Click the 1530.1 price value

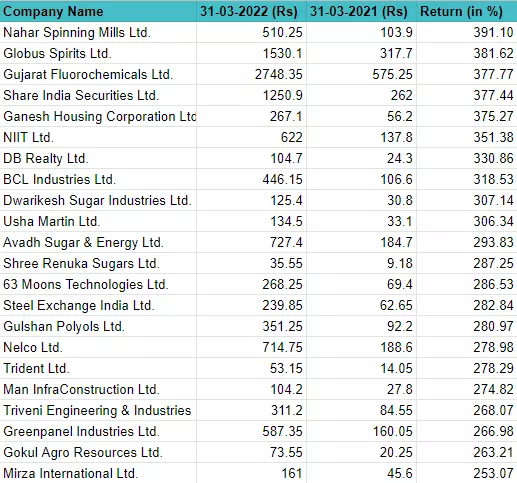pyautogui.click(x=282, y=54)
